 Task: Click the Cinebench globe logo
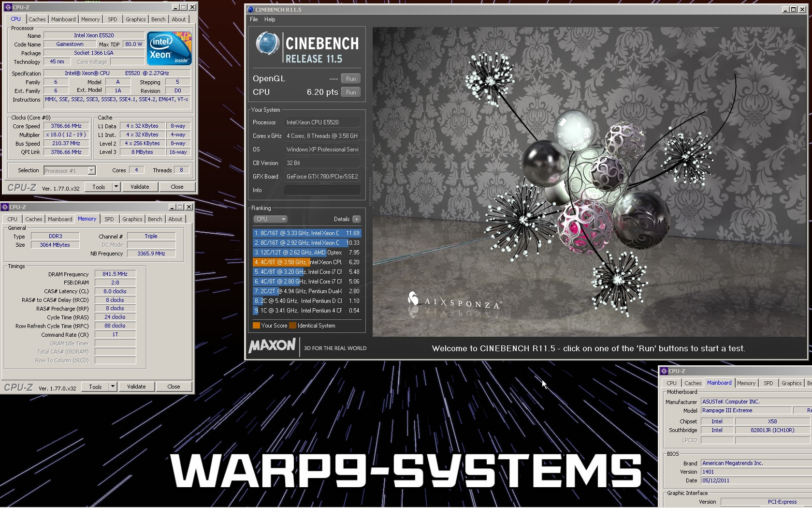click(267, 44)
